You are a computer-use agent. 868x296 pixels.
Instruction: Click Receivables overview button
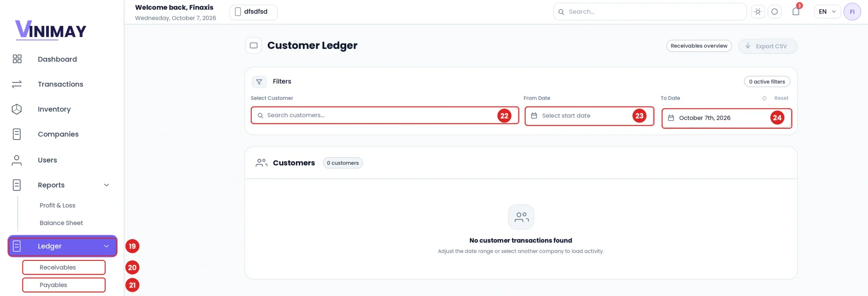click(x=699, y=46)
